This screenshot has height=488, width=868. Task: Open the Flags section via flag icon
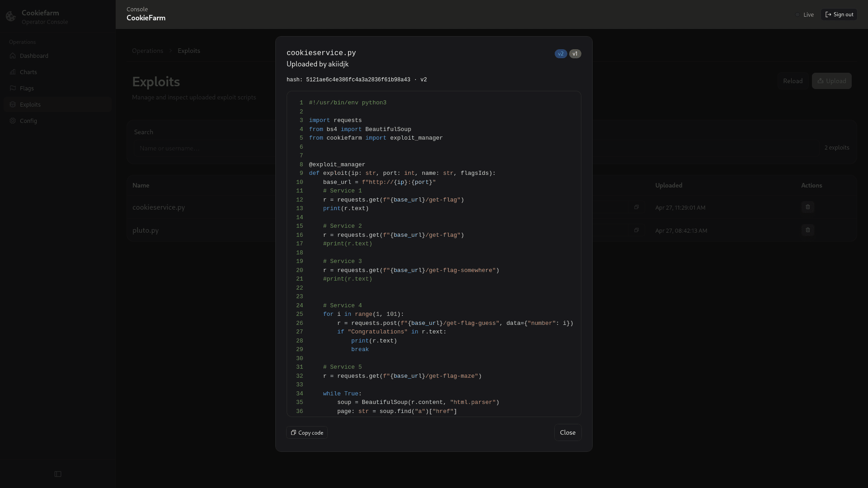point(13,88)
